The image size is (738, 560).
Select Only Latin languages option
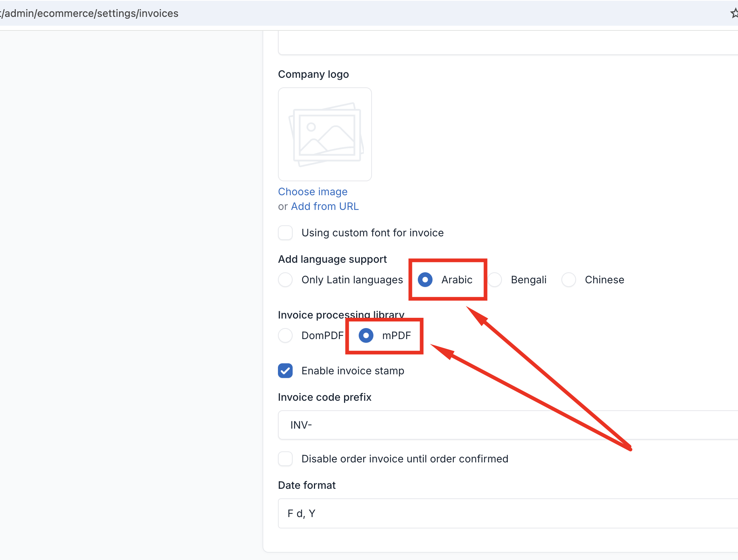(x=285, y=280)
